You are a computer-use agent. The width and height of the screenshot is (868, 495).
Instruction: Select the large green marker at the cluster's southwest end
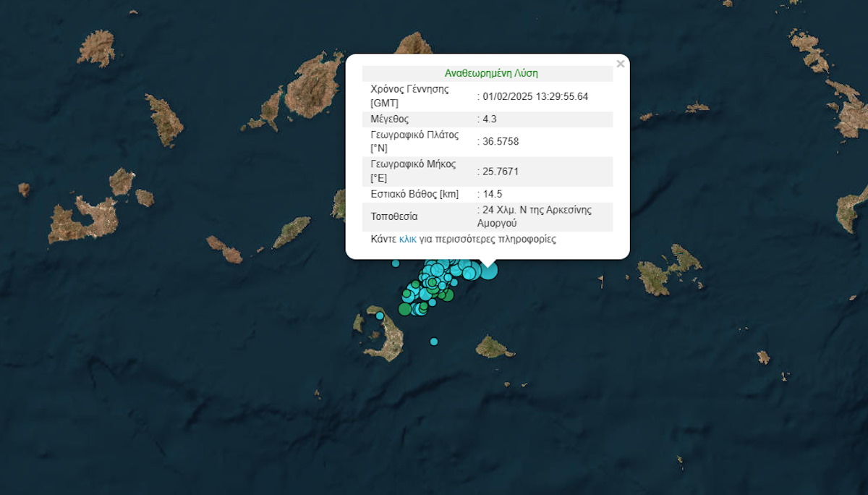point(405,309)
